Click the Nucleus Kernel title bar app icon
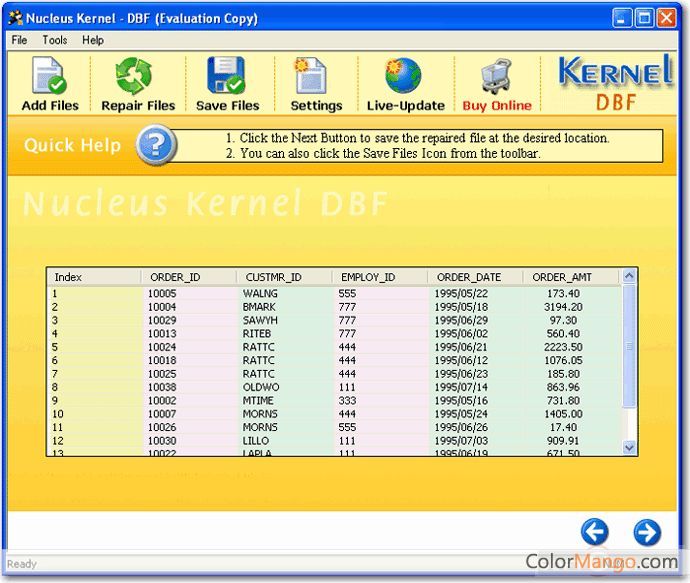Image resolution: width=690 pixels, height=583 pixels. [x=15, y=18]
